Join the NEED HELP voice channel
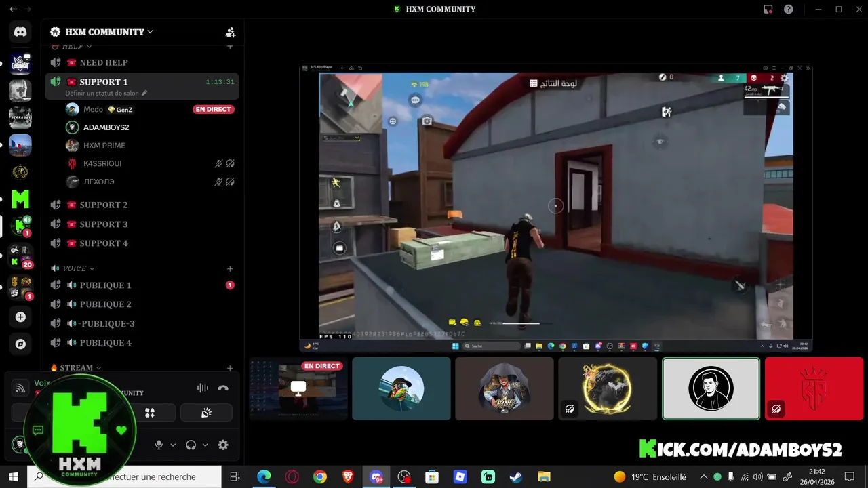Screen dimensions: 868x488 tap(142, 62)
